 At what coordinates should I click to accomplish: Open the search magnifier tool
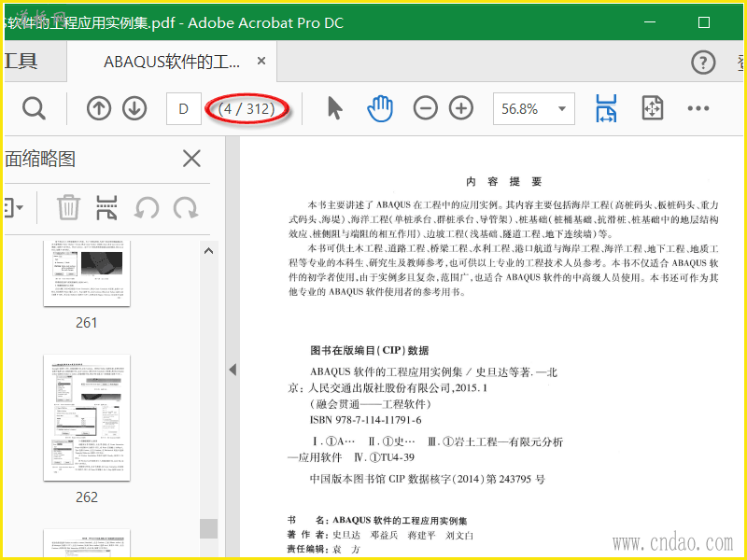click(34, 108)
